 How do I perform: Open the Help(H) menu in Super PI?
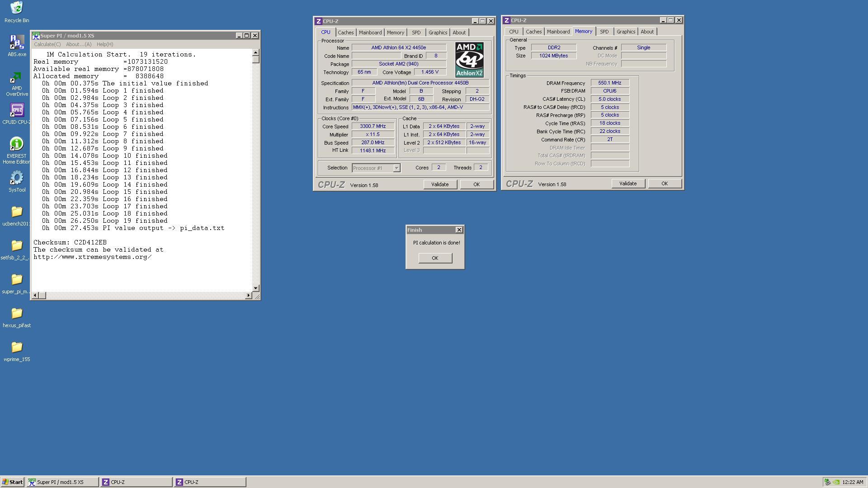pos(105,44)
